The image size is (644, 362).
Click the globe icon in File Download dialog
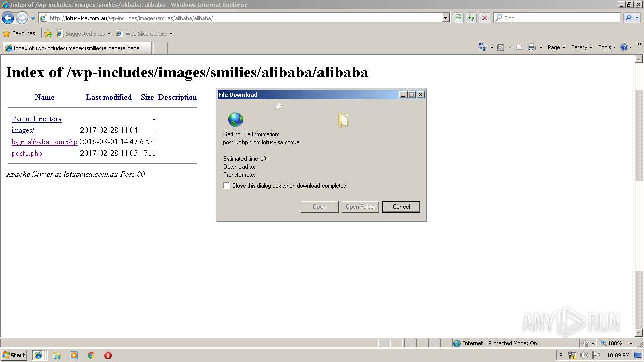[235, 120]
